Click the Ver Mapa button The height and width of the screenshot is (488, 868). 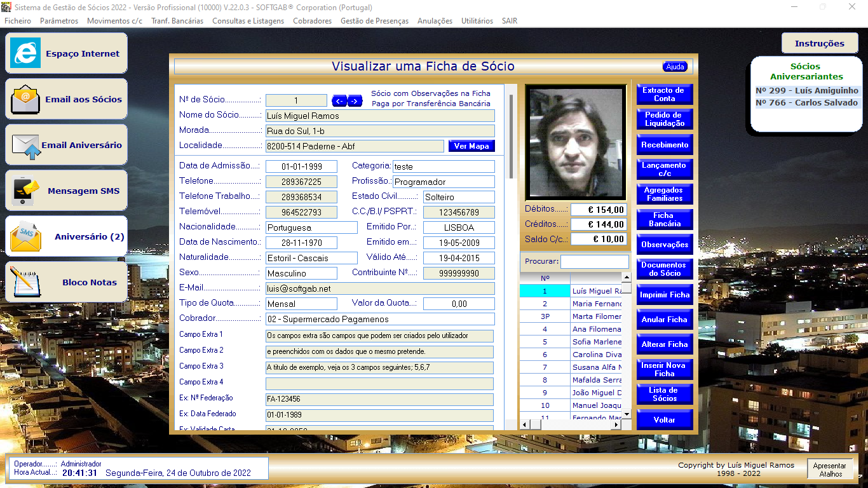point(471,146)
